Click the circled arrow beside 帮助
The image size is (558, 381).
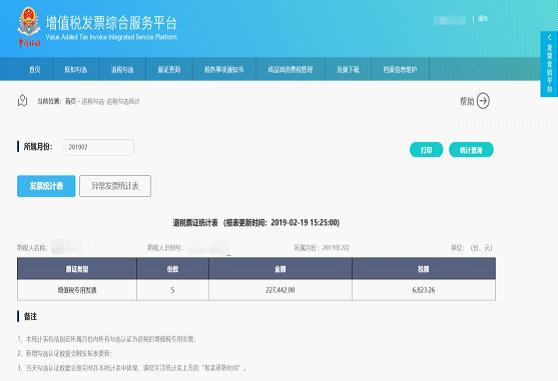(x=483, y=101)
